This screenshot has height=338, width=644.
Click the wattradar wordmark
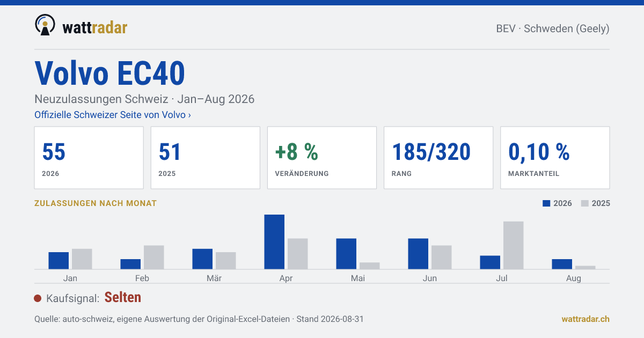click(x=95, y=27)
